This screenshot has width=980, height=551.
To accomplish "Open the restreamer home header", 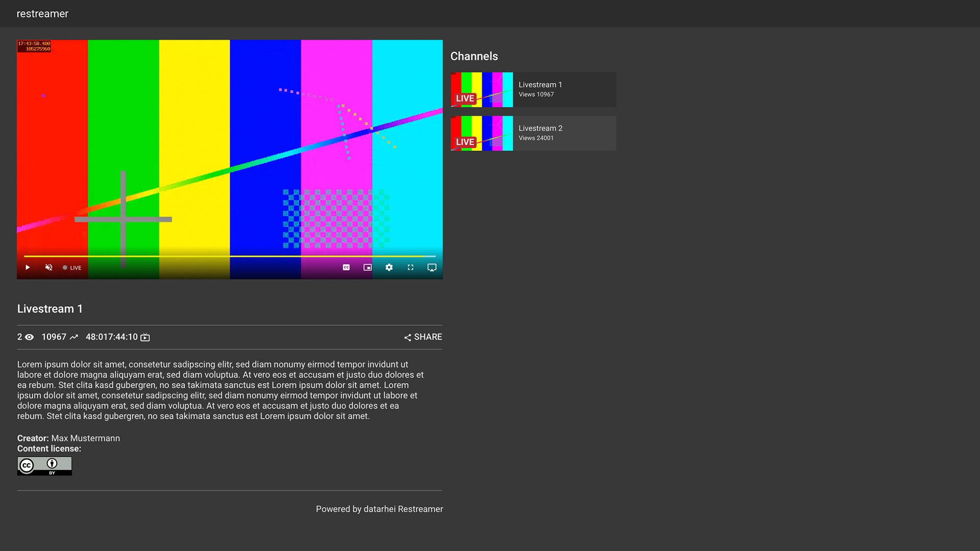I will point(42,14).
